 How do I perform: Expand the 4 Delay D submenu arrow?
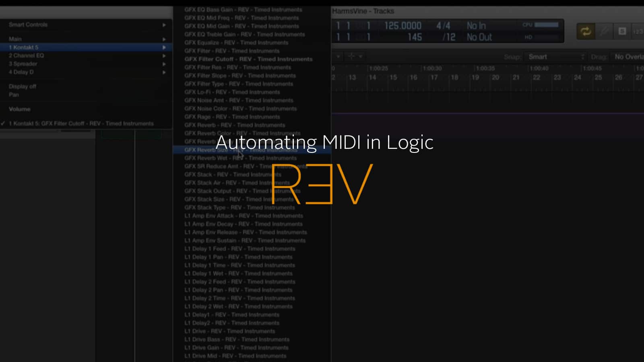coord(164,72)
